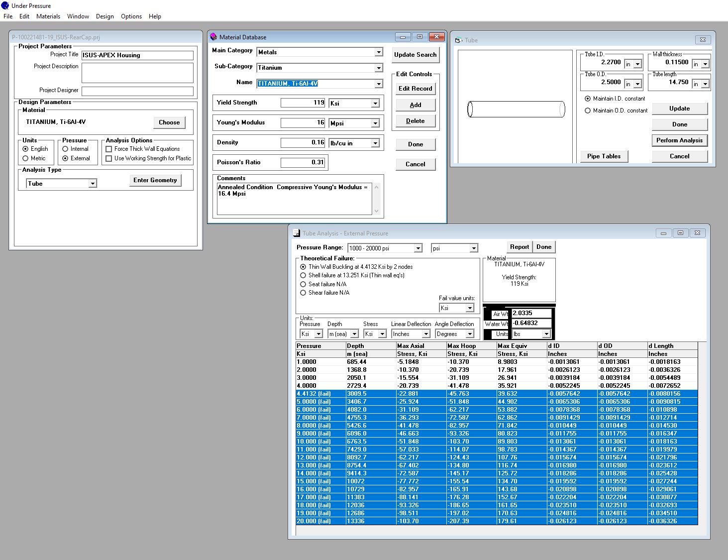Open the Window menu

point(78,16)
